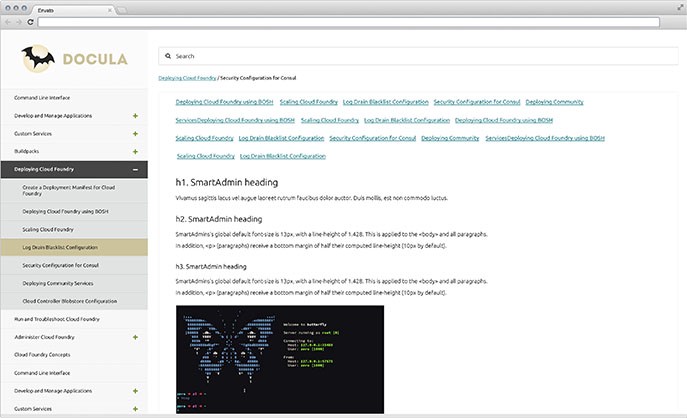Open Run and Troubleshoot Cloud Foundry
The height and width of the screenshot is (418, 687).
point(55,318)
